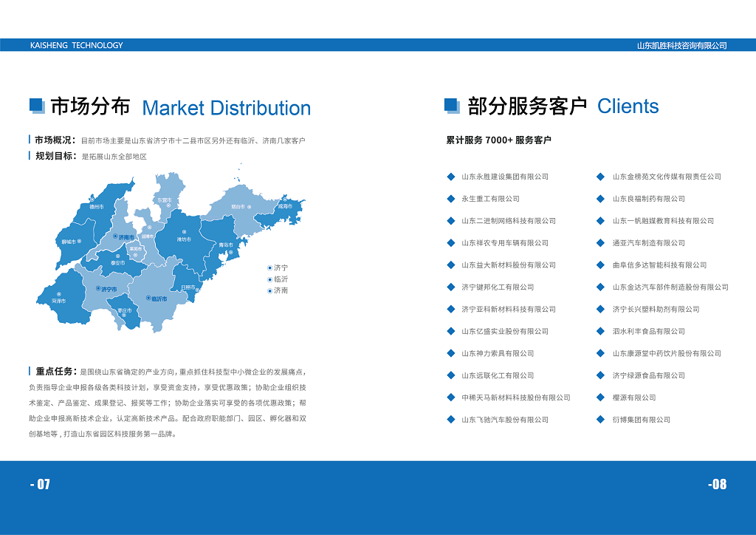The width and height of the screenshot is (756, 535).
Task: Open the 永生重工有限公司 client entry
Action: click(490, 199)
